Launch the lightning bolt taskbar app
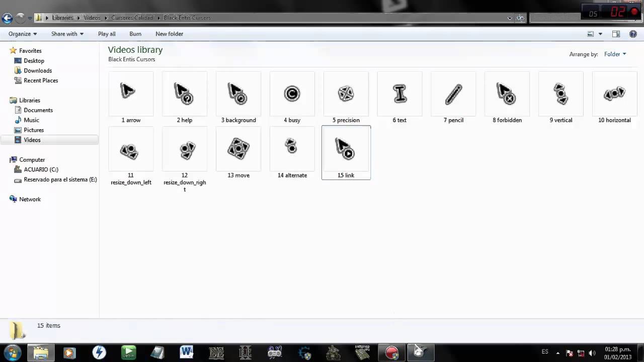 coord(99,352)
